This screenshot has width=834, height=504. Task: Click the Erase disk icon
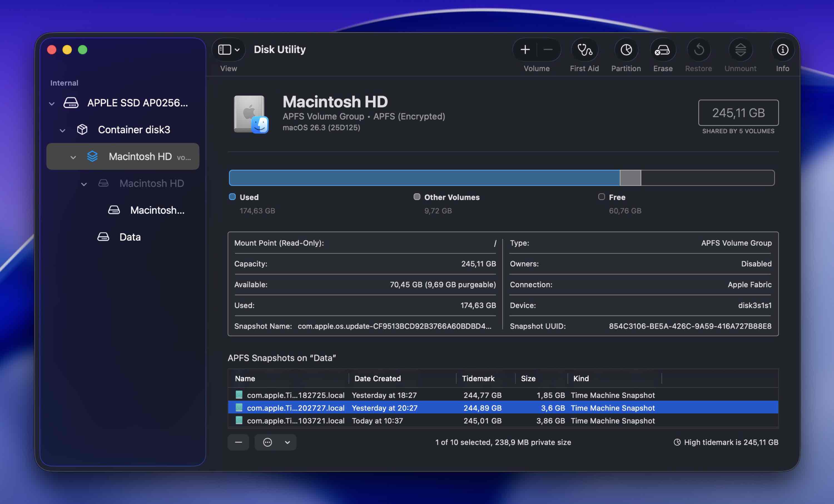pyautogui.click(x=662, y=50)
